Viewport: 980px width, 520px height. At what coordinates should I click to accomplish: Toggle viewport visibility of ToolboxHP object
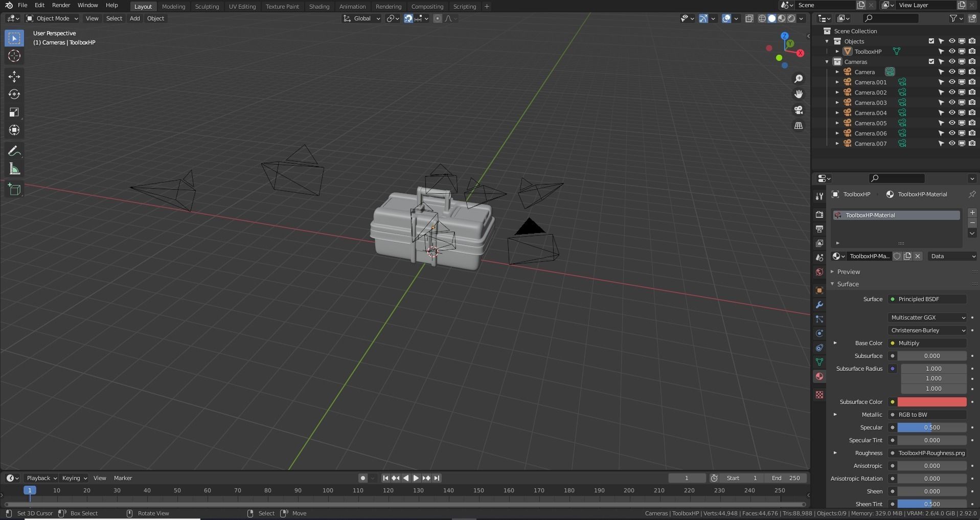click(952, 51)
